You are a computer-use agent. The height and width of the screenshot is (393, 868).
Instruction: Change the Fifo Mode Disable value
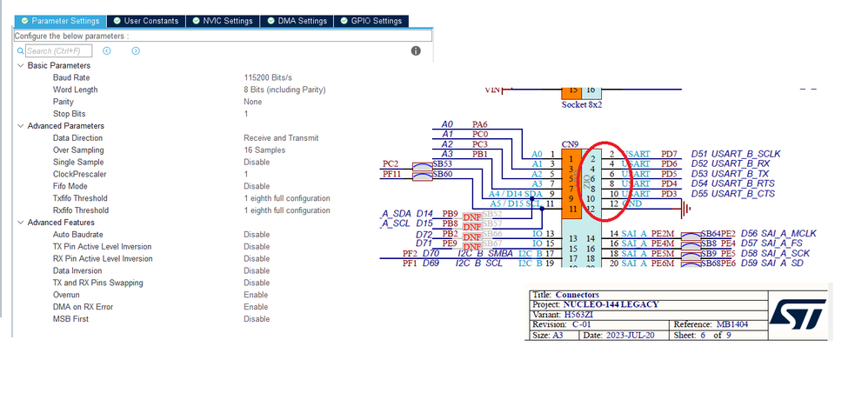click(257, 187)
